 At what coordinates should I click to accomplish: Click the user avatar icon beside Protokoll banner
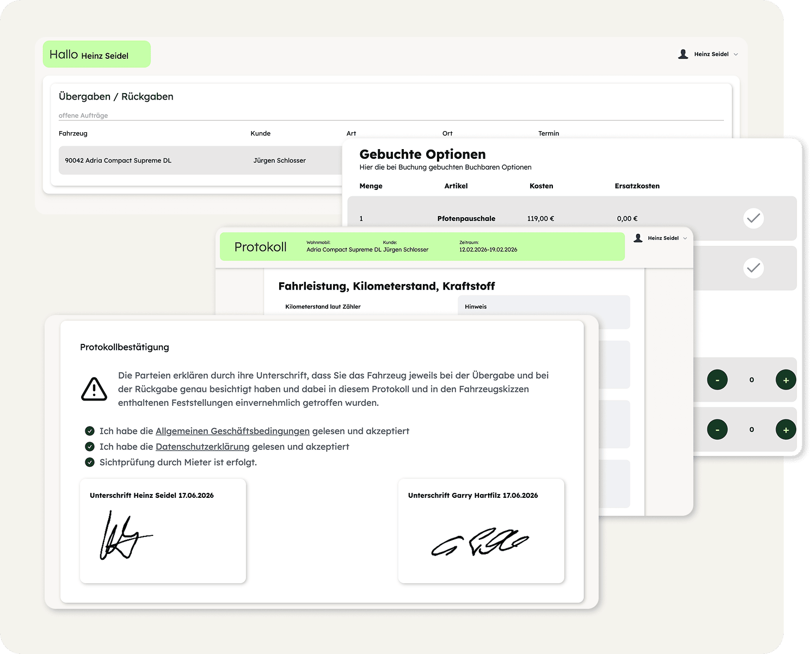coord(638,238)
